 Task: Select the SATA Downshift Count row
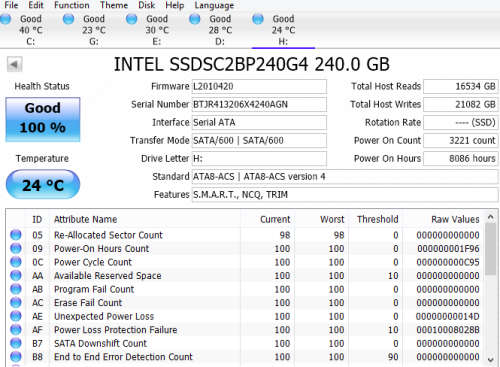click(245, 343)
